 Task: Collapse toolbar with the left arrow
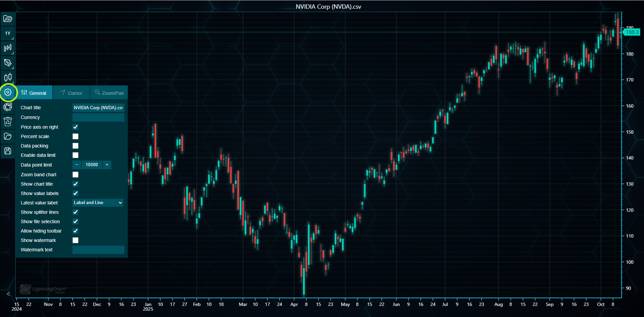(8, 294)
